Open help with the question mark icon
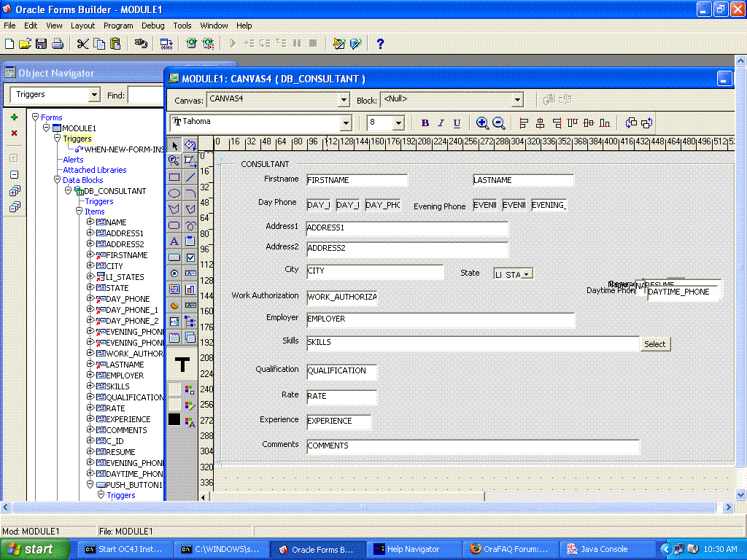This screenshot has height=560, width=747. [x=379, y=44]
